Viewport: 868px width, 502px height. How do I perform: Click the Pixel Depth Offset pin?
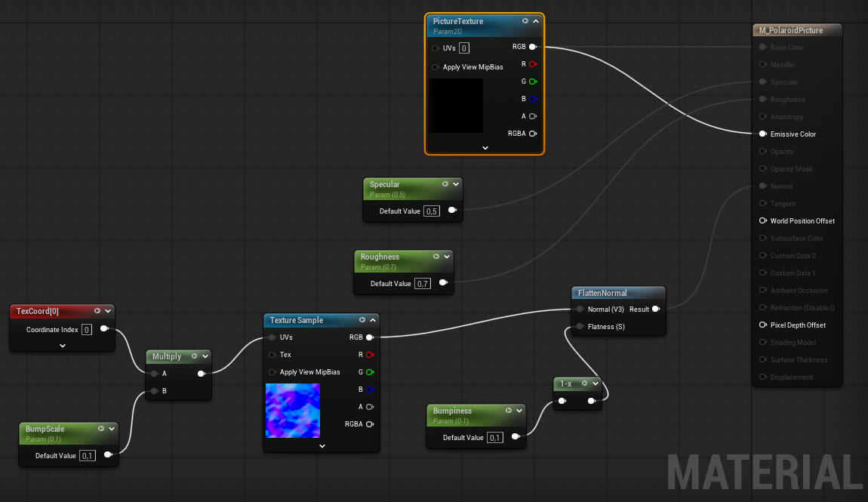762,325
